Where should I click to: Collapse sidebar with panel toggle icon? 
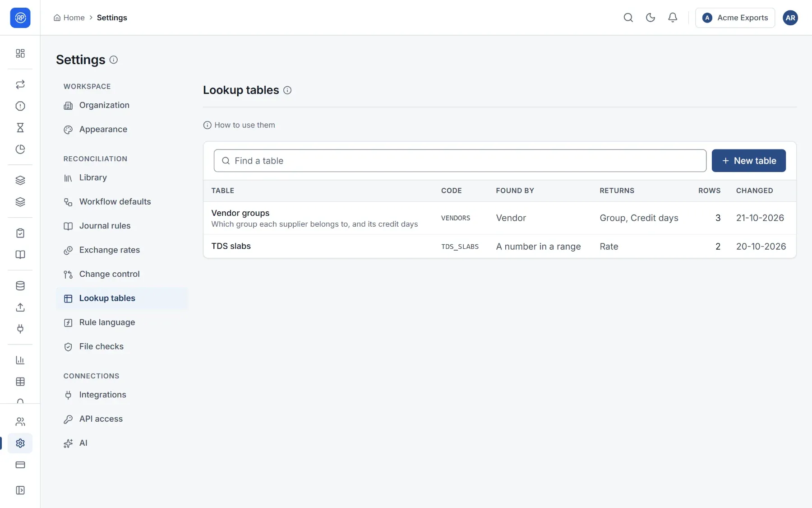20,490
